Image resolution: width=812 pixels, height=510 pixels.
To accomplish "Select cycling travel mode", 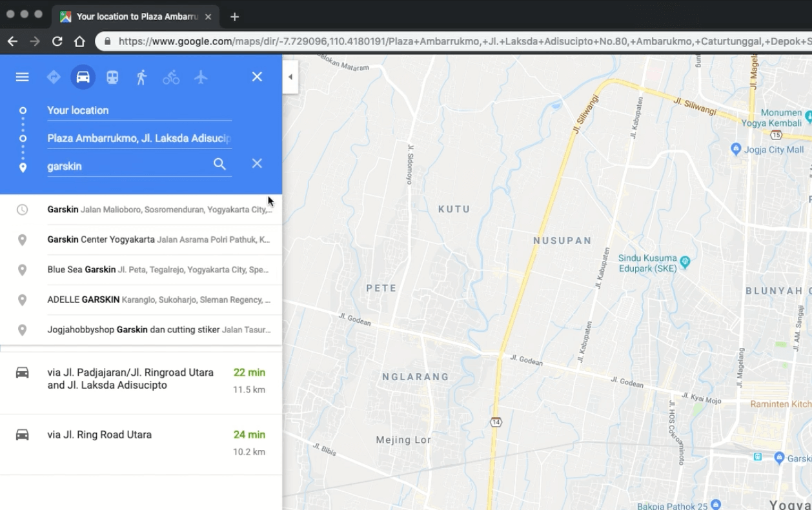I will tap(171, 77).
